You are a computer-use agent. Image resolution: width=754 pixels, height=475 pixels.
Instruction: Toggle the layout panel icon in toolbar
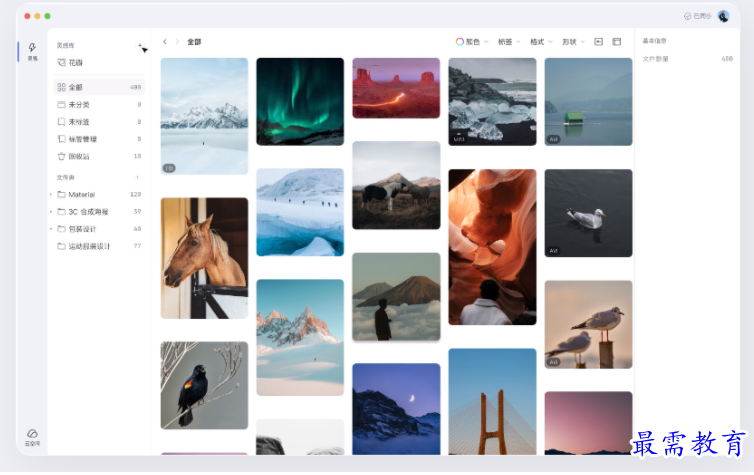click(x=616, y=42)
